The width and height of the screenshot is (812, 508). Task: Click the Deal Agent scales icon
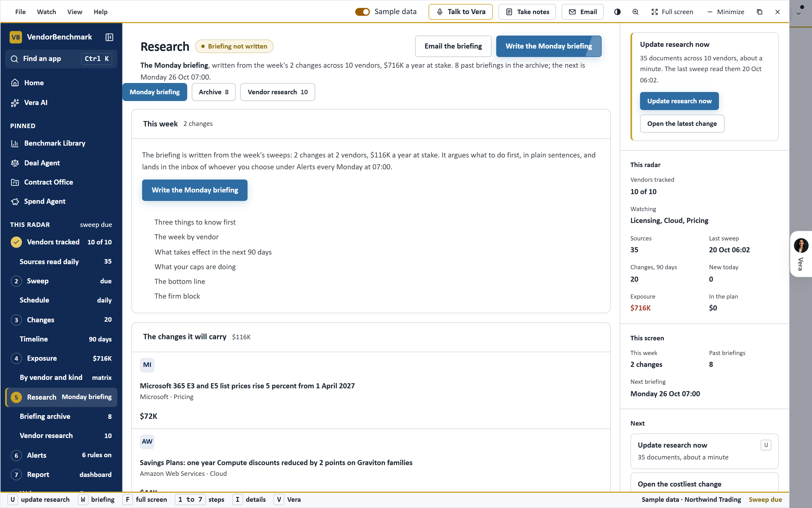[x=15, y=163]
